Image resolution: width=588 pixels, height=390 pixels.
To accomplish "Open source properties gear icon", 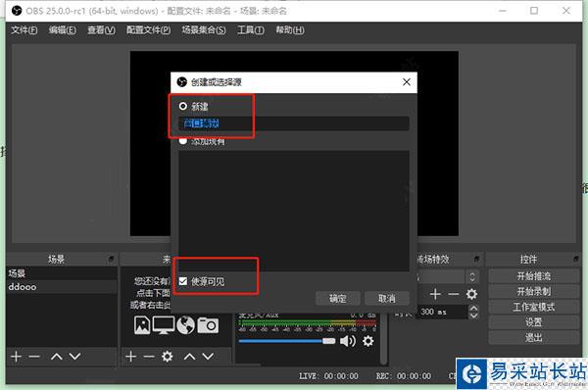I will click(x=167, y=357).
